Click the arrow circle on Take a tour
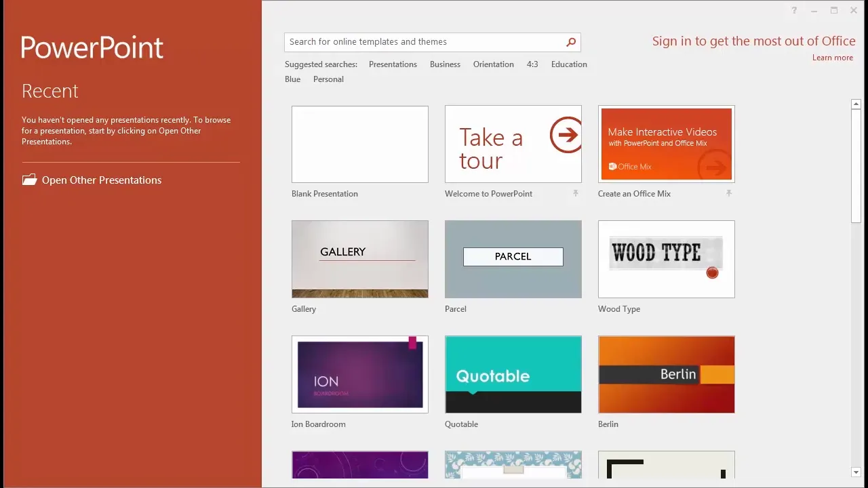Screen dimensions: 868x488 pyautogui.click(x=565, y=135)
